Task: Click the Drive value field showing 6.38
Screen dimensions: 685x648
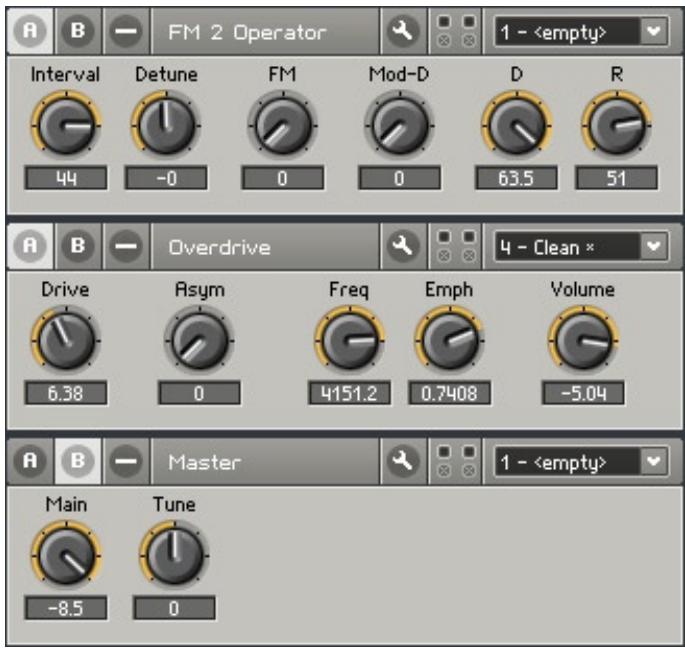Action: (x=66, y=393)
